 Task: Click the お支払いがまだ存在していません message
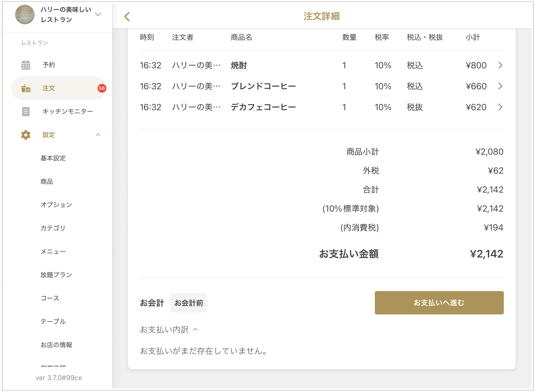[x=204, y=351]
